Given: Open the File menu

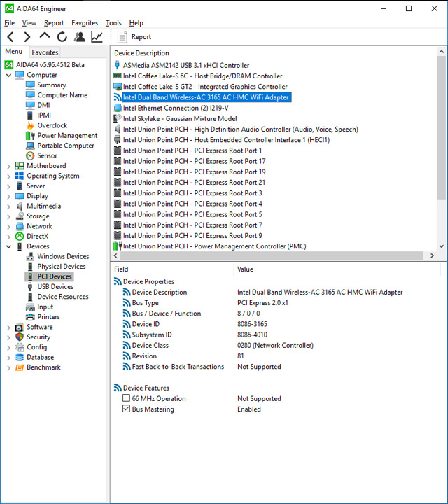Looking at the screenshot, I should click(9, 23).
